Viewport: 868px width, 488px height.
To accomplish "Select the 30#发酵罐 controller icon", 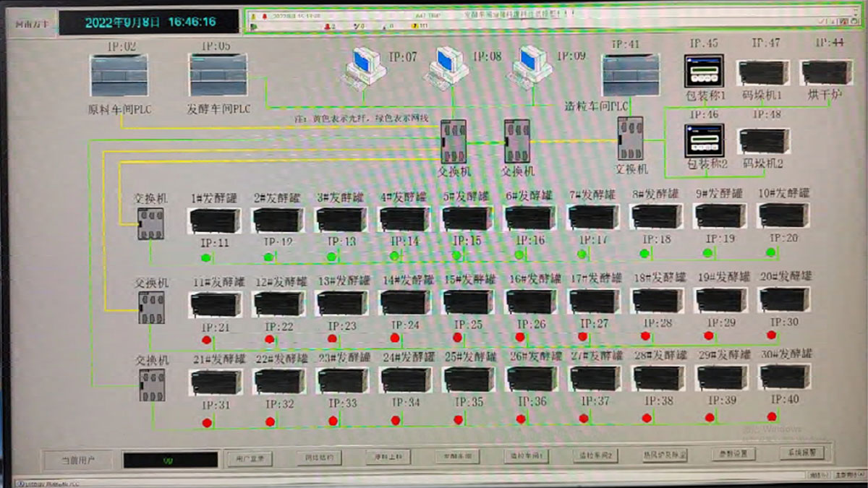I will (784, 377).
